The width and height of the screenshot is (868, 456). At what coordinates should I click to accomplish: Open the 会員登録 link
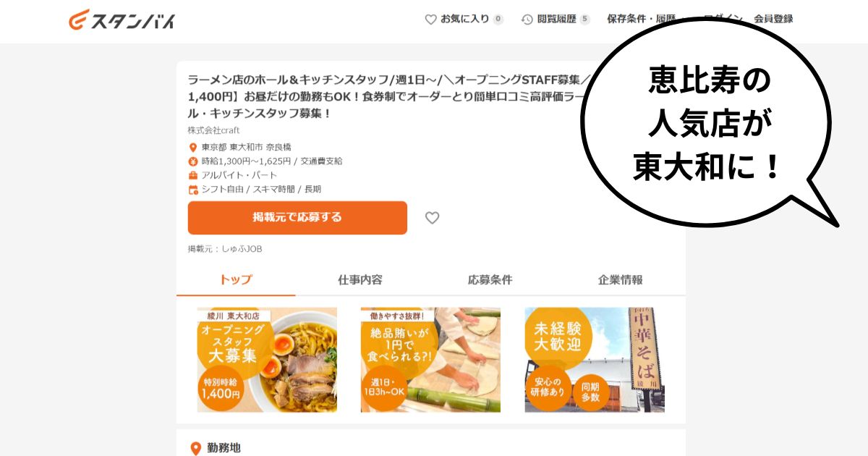pos(773,20)
